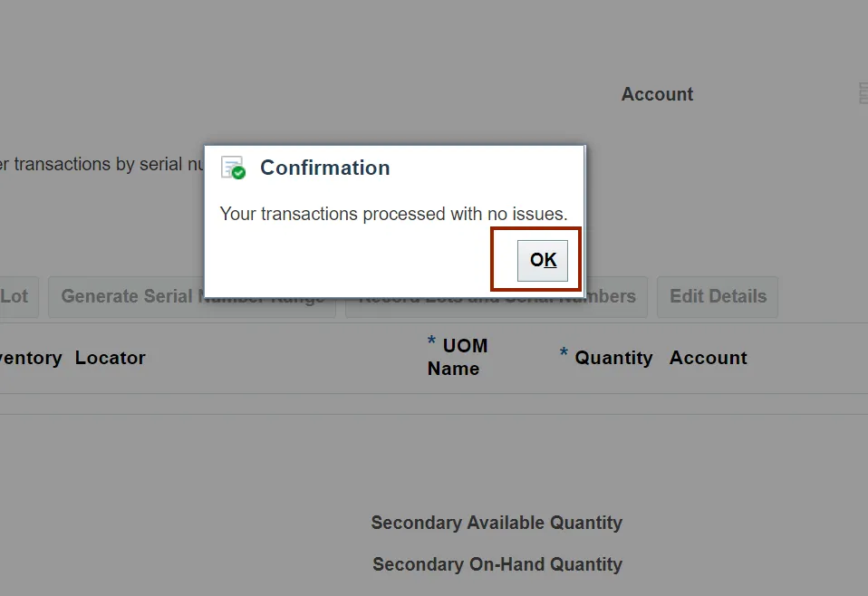Click OK to dismiss the confirmation

tap(543, 260)
